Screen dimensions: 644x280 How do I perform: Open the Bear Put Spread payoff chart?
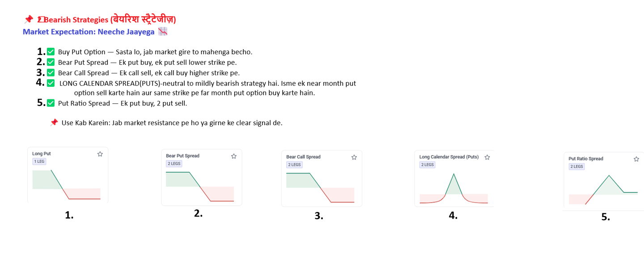(x=199, y=187)
